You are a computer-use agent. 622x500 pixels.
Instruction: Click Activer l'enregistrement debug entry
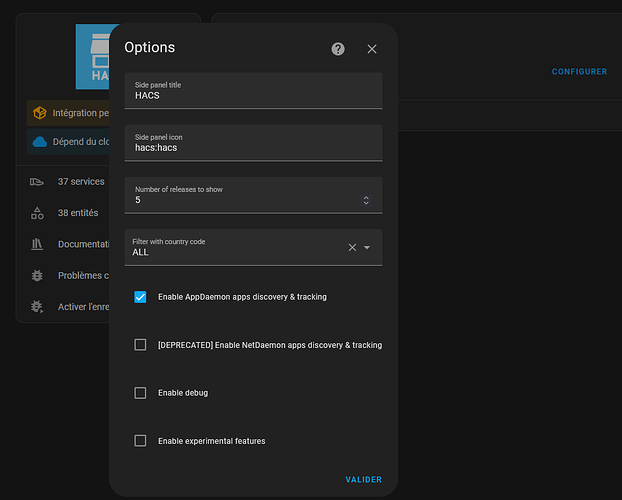pyautogui.click(x=83, y=307)
